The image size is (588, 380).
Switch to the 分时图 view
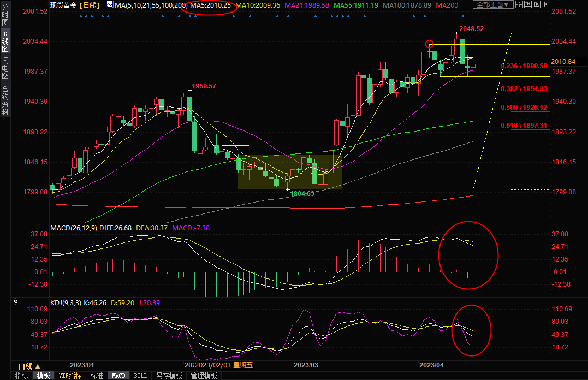point(5,14)
